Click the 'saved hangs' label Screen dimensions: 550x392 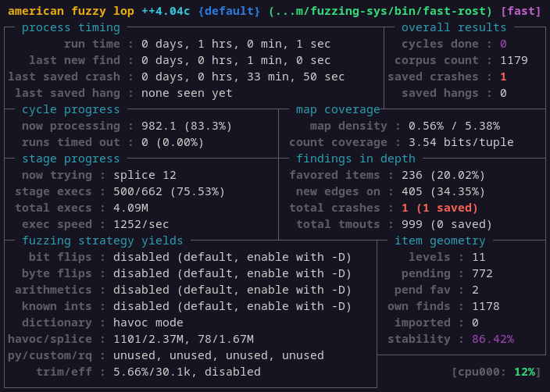pos(440,93)
